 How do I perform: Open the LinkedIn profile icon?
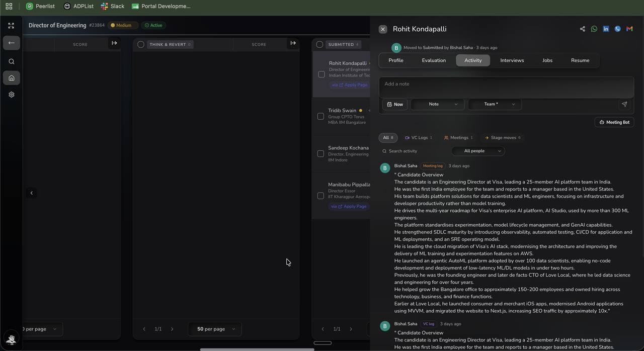pos(606,29)
